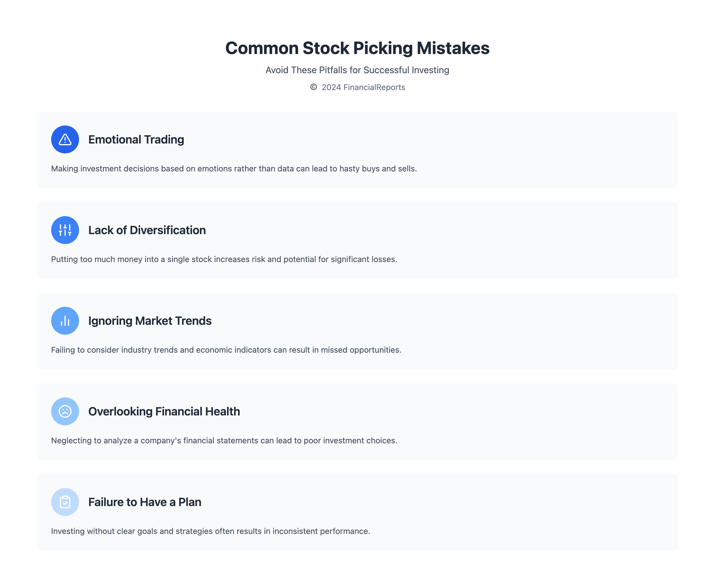Click the description about emotions and hasty buys
This screenshot has height=588, width=715.
234,169
